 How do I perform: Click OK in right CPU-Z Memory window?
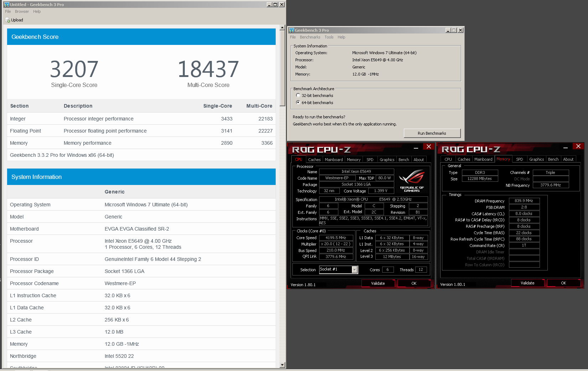(563, 283)
